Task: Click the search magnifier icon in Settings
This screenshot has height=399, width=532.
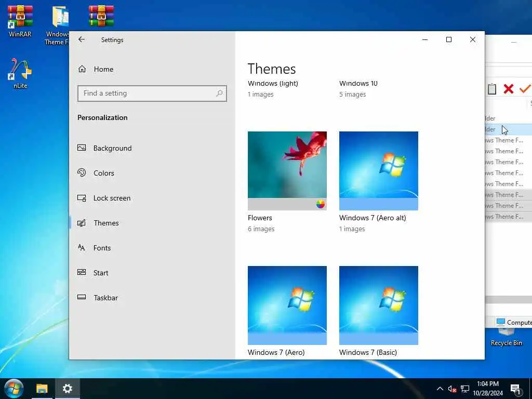Action: [x=219, y=93]
